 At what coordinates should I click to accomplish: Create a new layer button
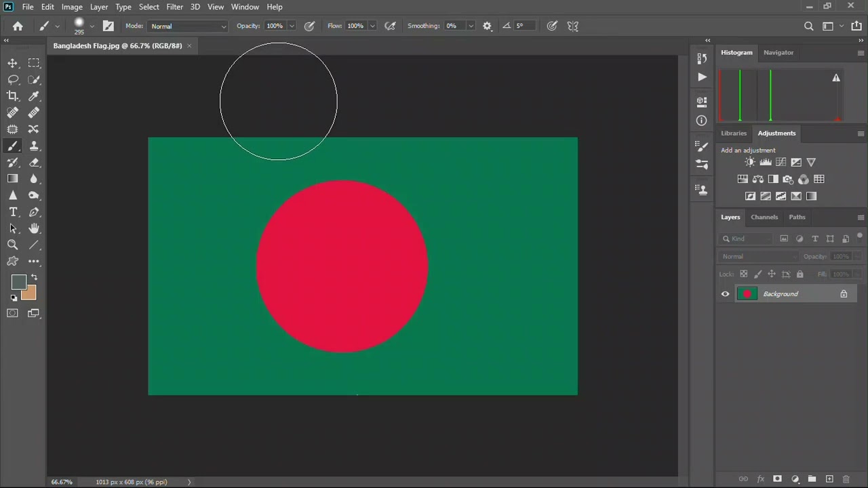click(x=829, y=479)
